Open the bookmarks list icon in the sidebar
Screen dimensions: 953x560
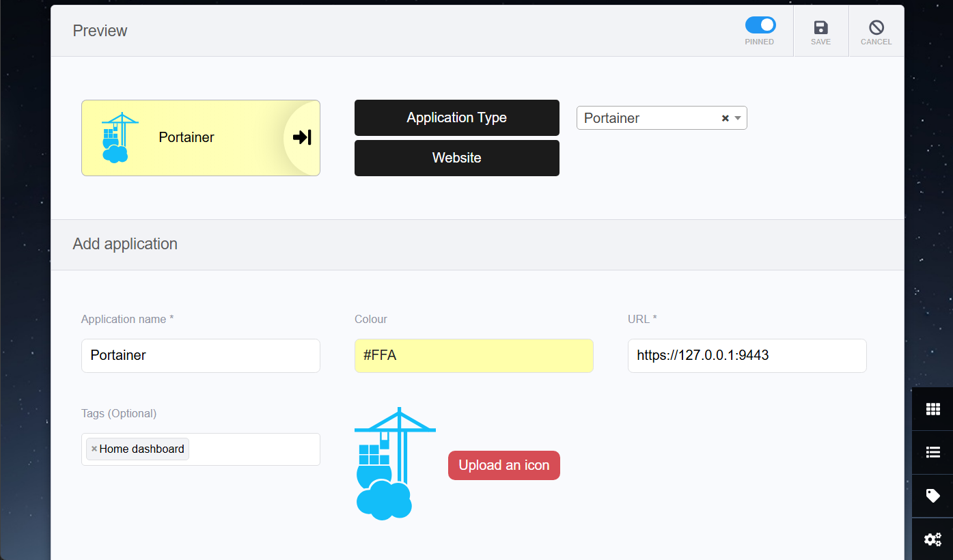(933, 452)
